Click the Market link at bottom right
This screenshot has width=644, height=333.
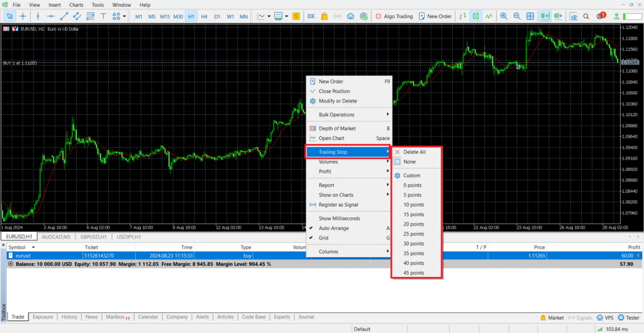(x=552, y=317)
